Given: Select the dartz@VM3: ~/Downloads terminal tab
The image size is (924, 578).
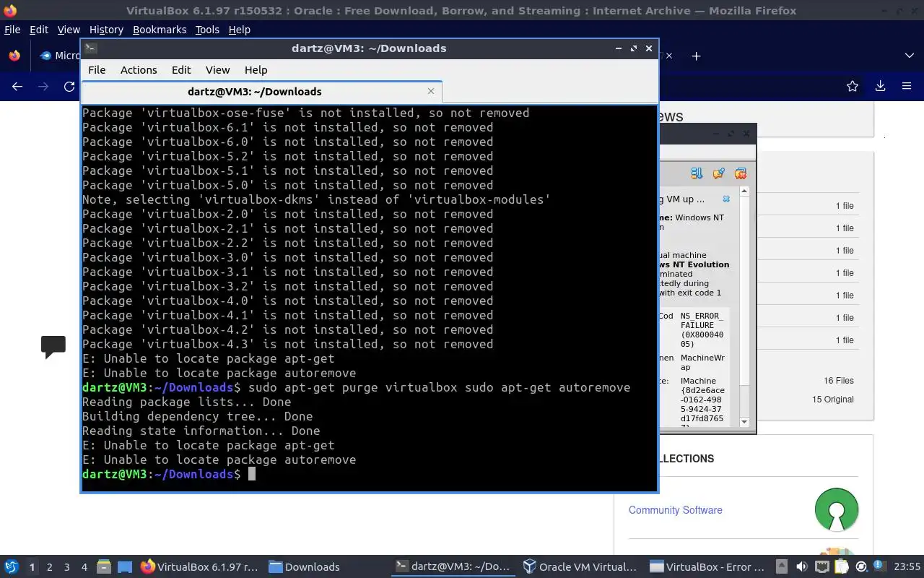Looking at the screenshot, I should click(x=261, y=92).
